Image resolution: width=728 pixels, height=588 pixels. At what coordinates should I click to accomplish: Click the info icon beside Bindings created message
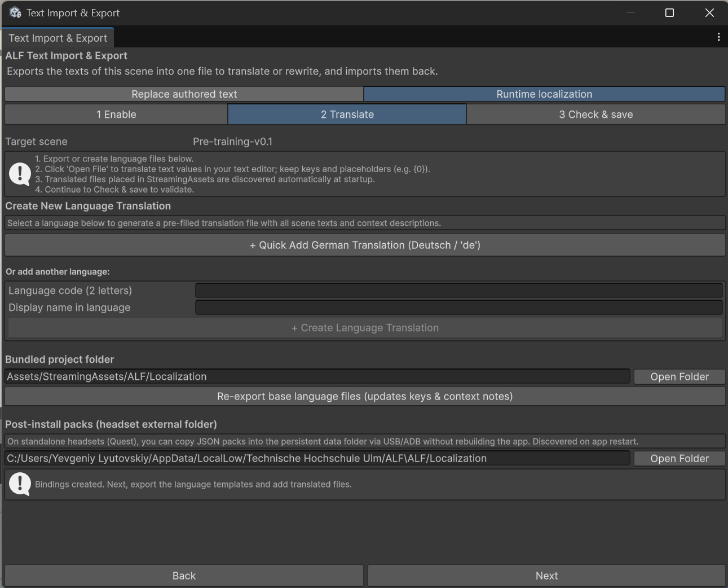(x=20, y=484)
